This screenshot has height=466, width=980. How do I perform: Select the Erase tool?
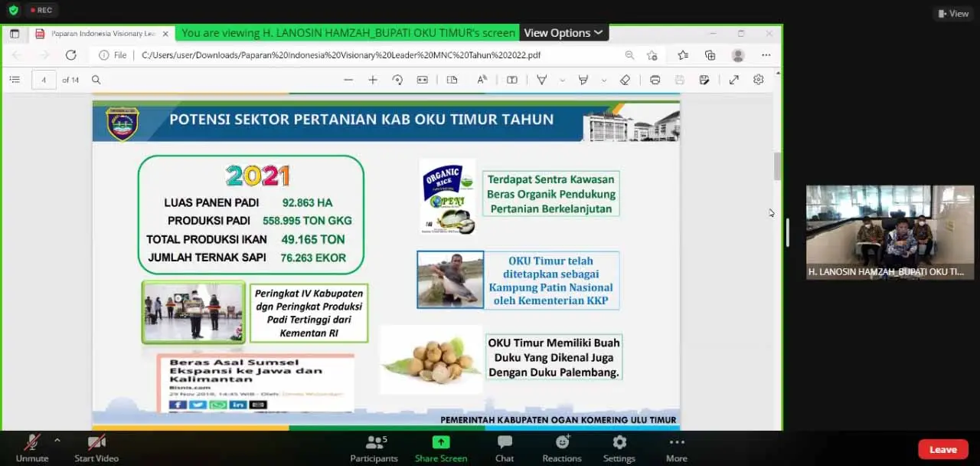pos(625,80)
